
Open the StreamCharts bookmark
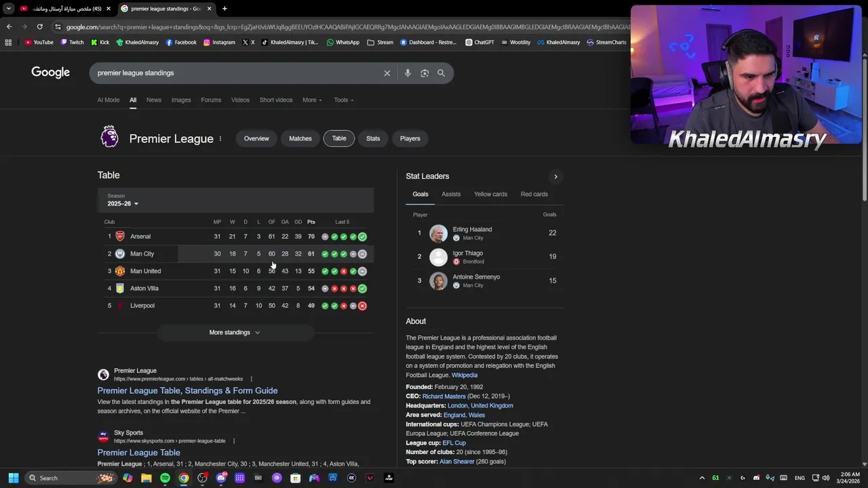coord(606,42)
